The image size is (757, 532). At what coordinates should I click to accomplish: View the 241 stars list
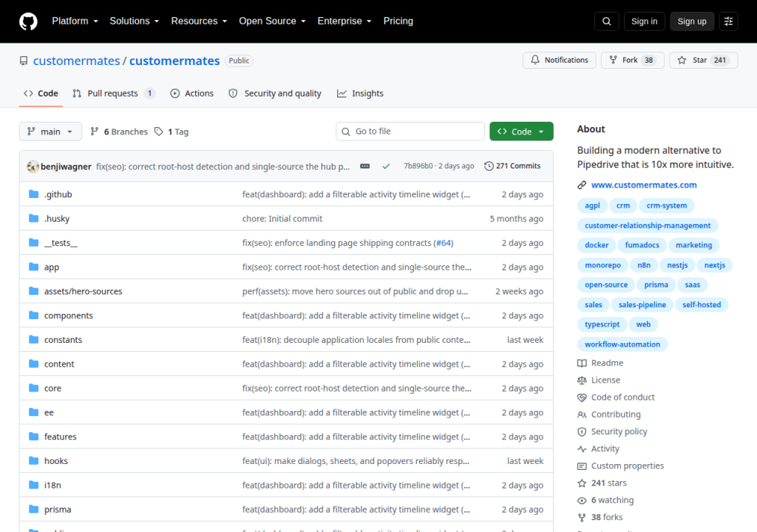click(x=602, y=482)
